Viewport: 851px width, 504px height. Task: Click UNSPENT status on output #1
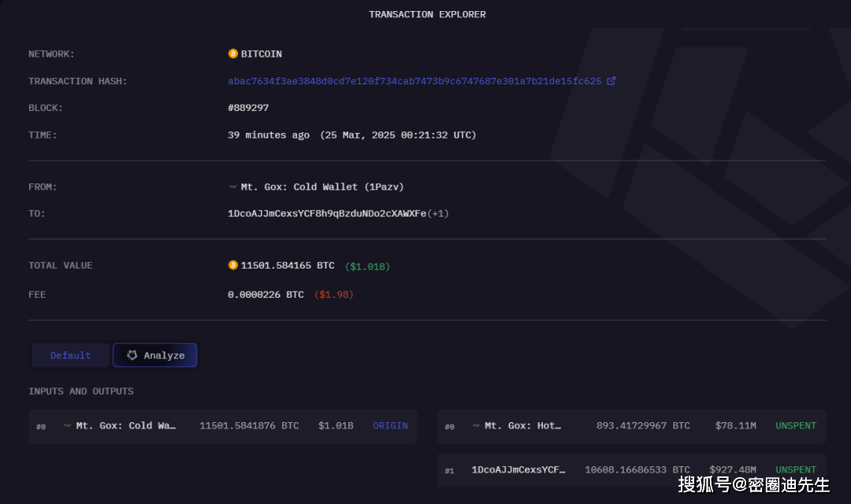pos(796,469)
